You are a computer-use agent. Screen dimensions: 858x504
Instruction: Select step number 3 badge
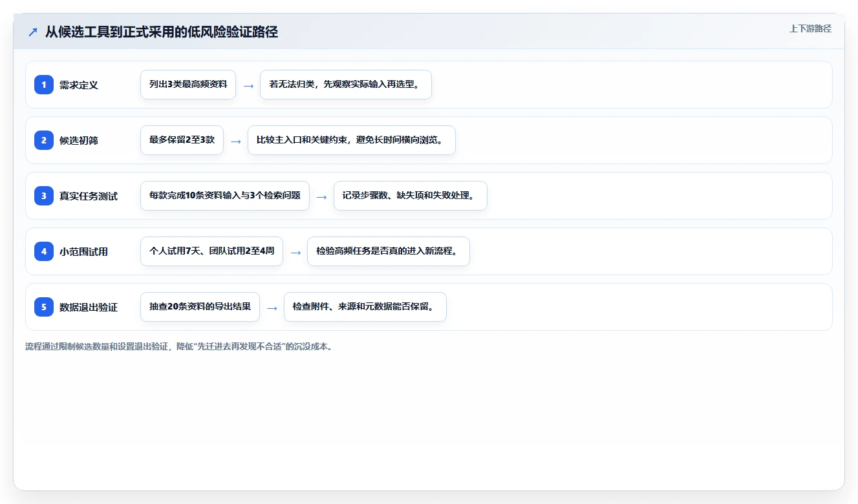tap(44, 196)
